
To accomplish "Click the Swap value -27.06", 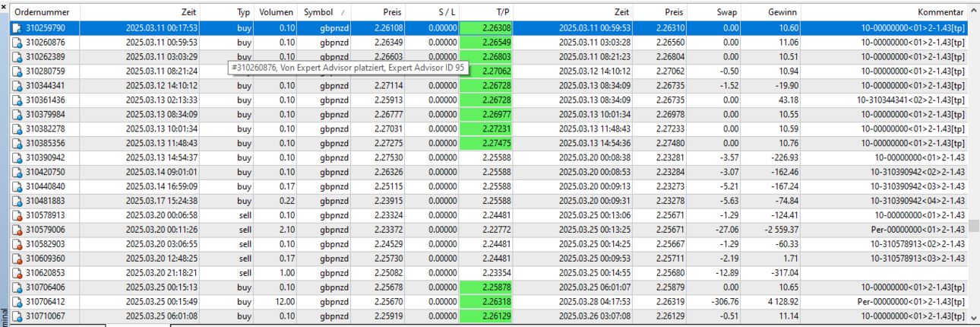I will click(727, 230).
